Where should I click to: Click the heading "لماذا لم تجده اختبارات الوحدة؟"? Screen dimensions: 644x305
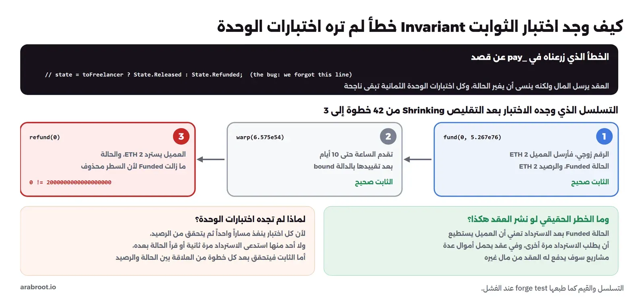click(x=250, y=219)
